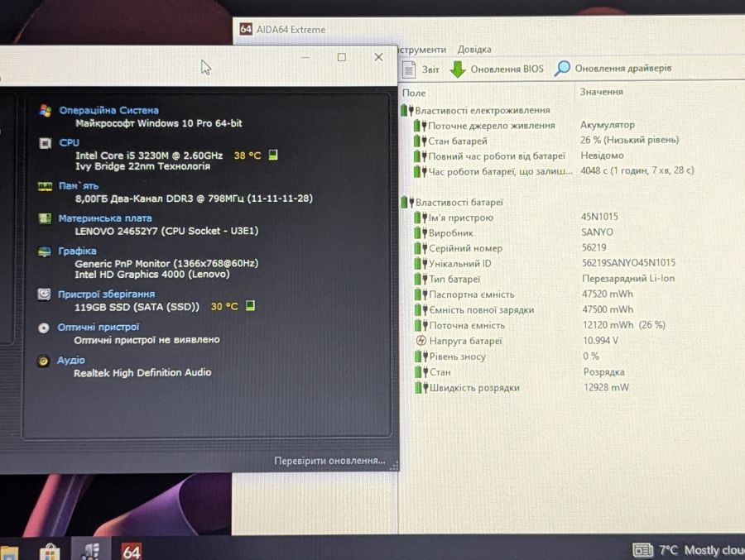Select the Властивості електроживлення group row
This screenshot has height=560, width=745.
pos(476,110)
